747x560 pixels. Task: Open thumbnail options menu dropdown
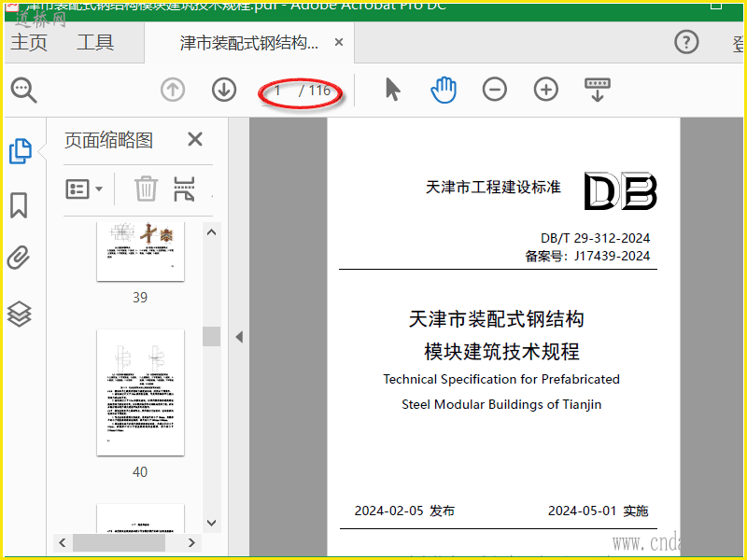tap(84, 189)
